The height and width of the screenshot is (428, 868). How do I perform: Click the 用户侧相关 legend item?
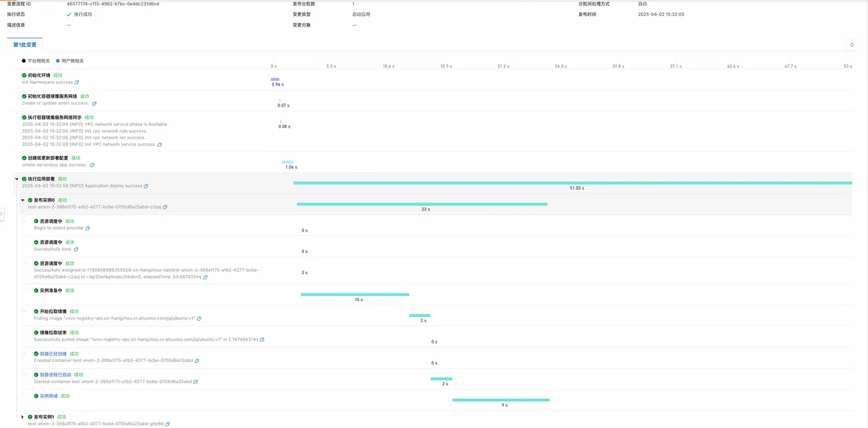(x=69, y=61)
